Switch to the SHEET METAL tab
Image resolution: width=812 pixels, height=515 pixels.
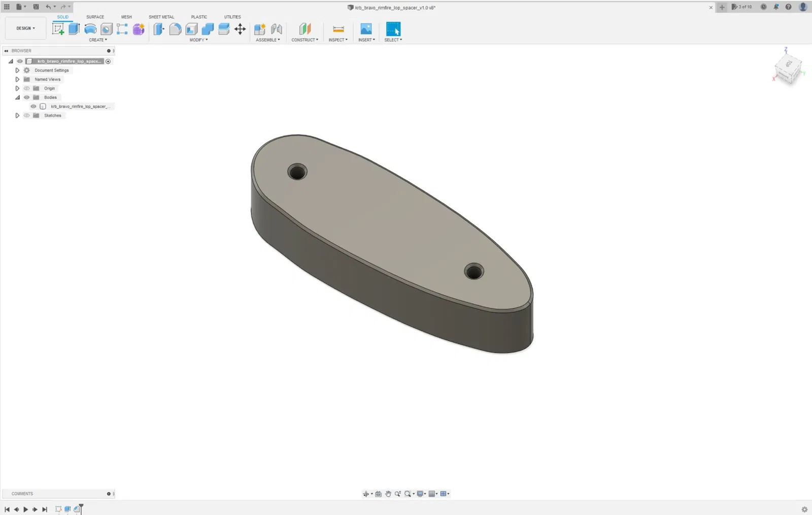tap(161, 17)
